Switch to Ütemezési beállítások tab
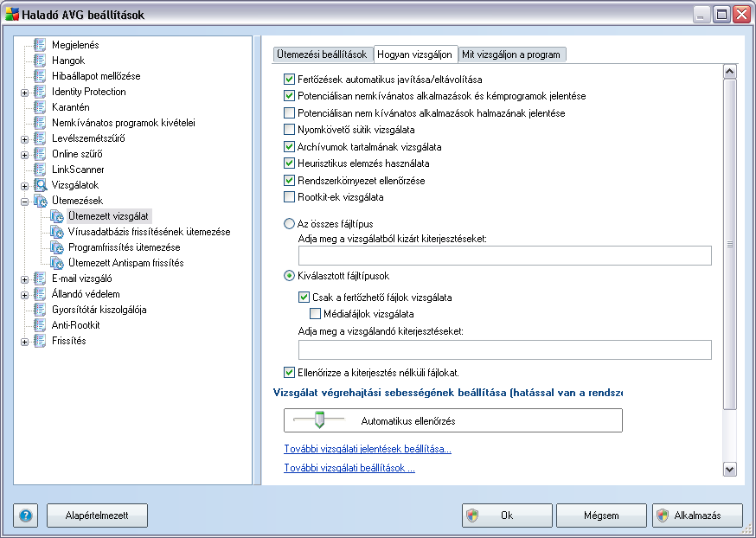756x538 pixels. coord(323,54)
